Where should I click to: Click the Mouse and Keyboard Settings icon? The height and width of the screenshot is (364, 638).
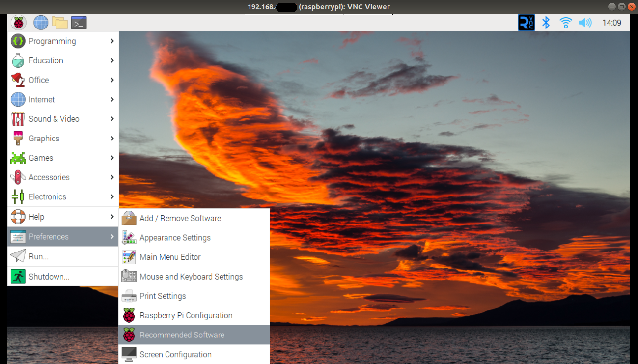pyautogui.click(x=129, y=277)
